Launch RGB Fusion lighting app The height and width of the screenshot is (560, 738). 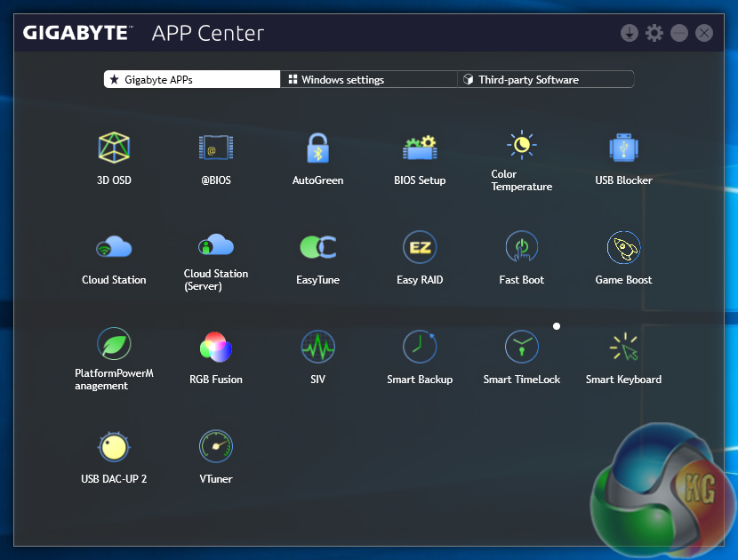[215, 347]
